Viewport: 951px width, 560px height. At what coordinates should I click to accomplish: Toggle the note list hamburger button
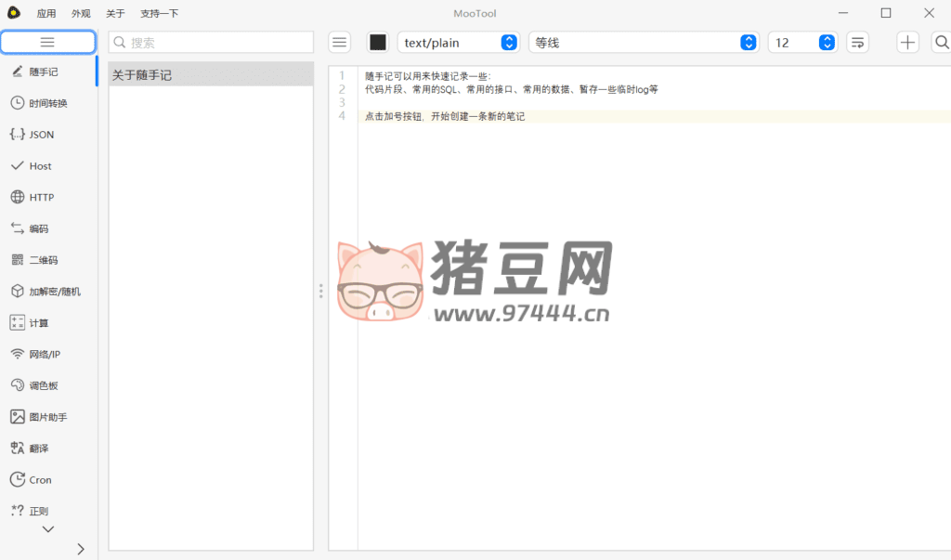[340, 43]
